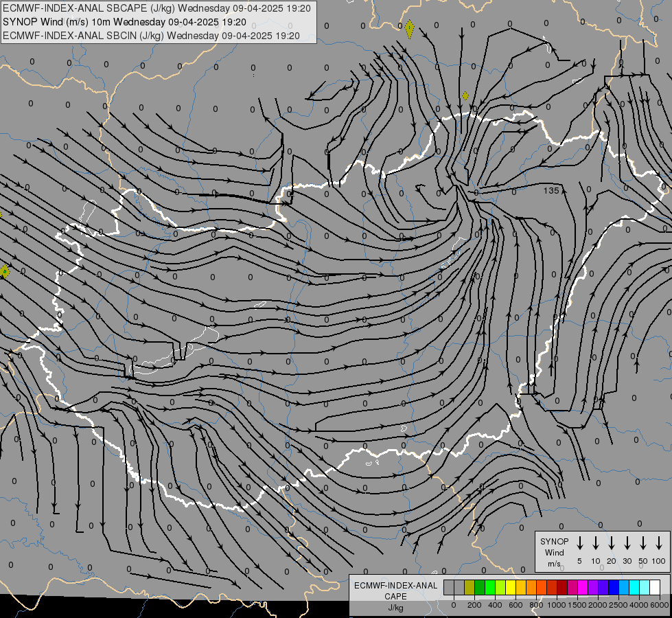Select the bright cyan swatch right of 4000
Screen dimensions: 672x618
(x=644, y=587)
